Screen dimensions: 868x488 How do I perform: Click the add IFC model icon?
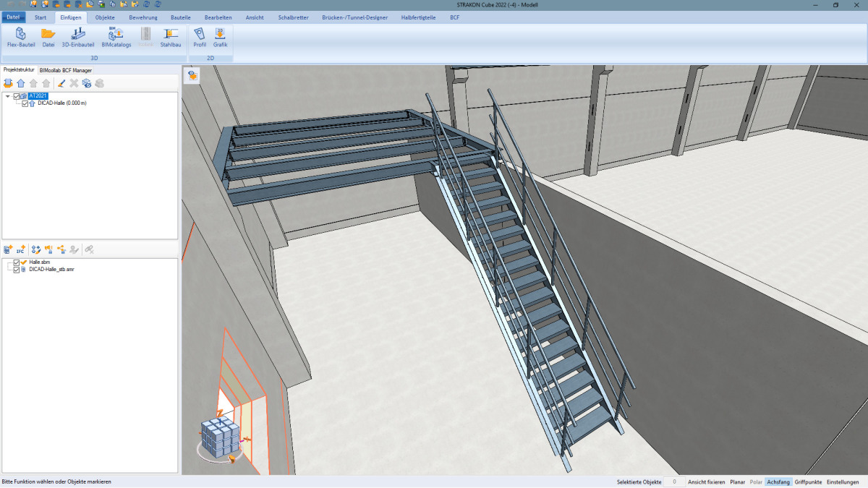(21, 249)
